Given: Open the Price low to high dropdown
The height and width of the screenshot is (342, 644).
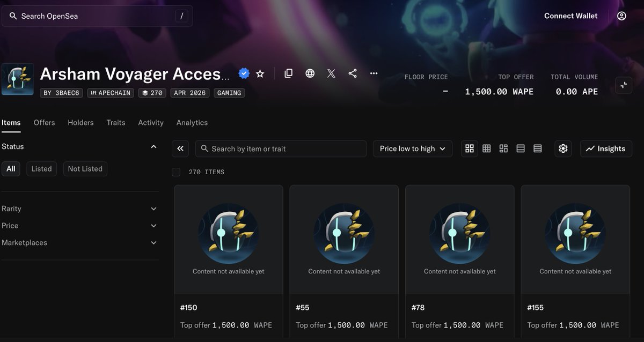Looking at the screenshot, I should coord(413,148).
